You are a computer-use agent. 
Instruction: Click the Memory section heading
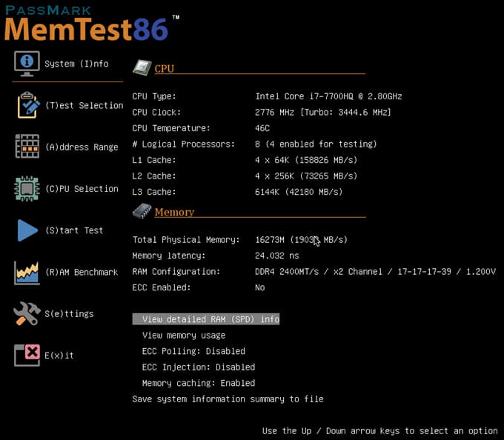point(174,212)
